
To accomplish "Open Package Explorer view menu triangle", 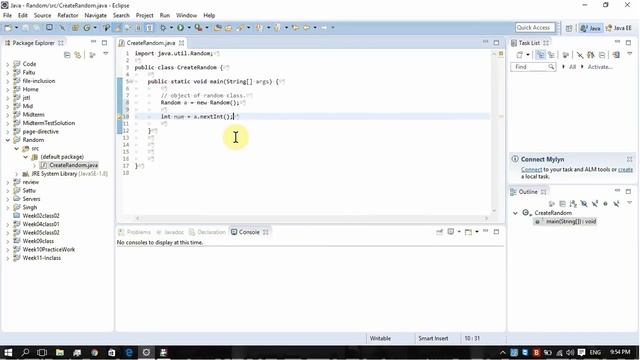I will tap(105, 54).
